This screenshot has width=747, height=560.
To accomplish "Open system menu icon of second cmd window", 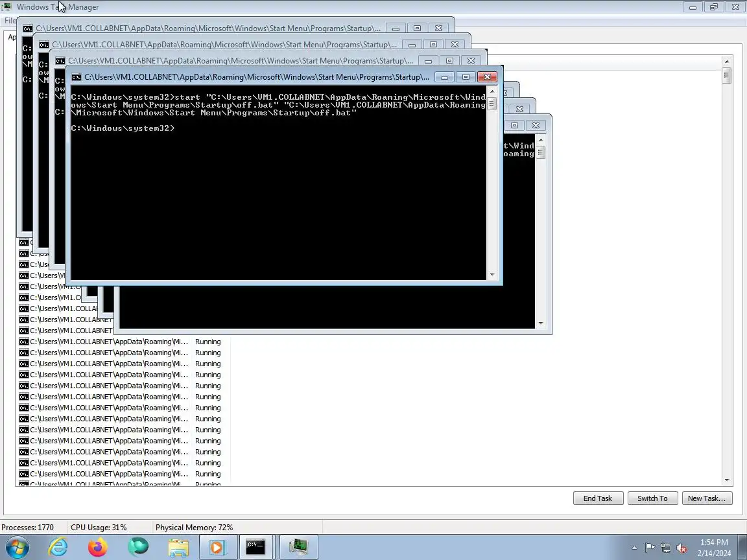I will point(44,45).
